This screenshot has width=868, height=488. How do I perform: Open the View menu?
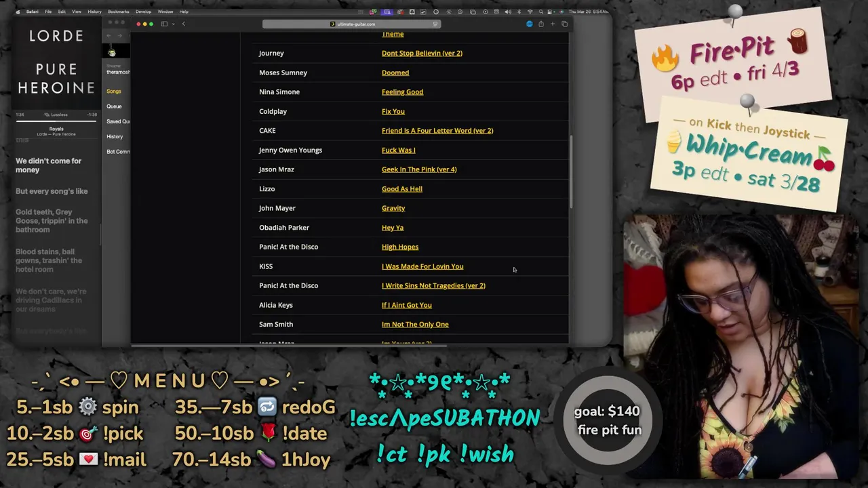pos(77,12)
